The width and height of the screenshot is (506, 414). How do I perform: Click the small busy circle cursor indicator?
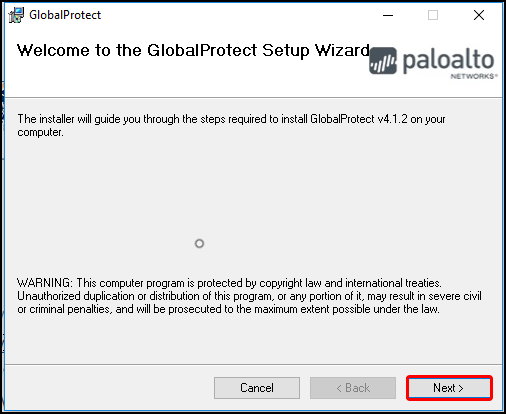tap(199, 244)
